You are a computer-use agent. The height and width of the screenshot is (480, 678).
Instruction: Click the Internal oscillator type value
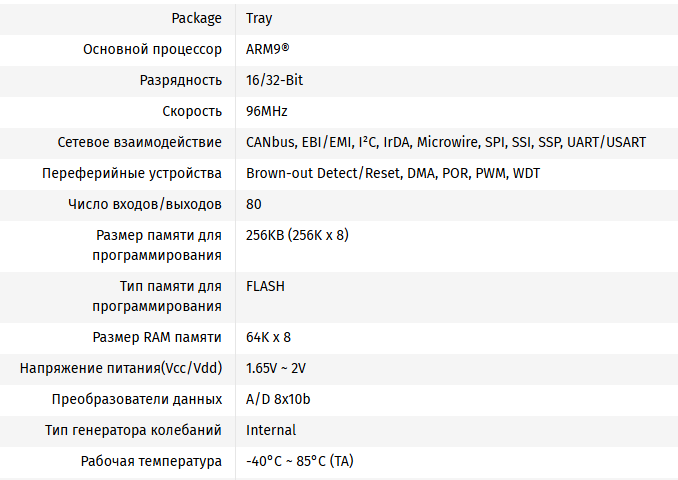271,430
